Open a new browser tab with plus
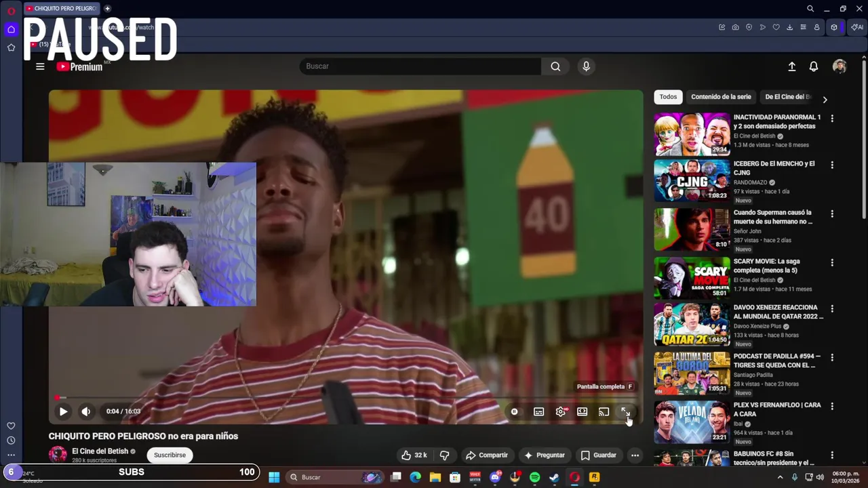The width and height of the screenshot is (868, 488). [x=107, y=9]
